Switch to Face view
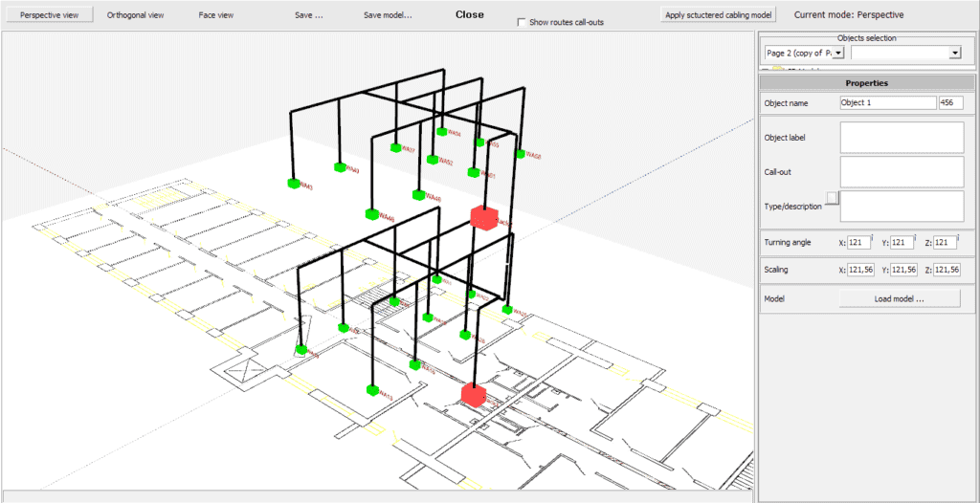 click(x=216, y=15)
